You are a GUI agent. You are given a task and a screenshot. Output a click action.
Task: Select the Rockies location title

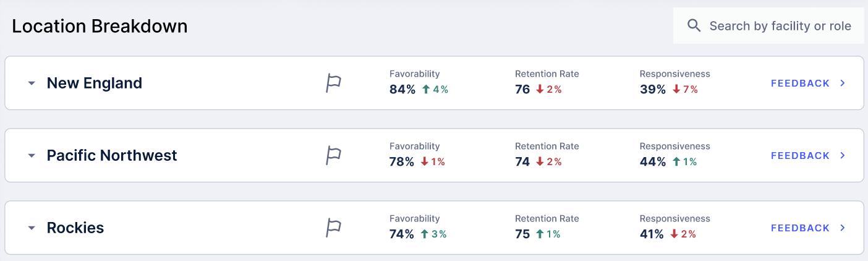pyautogui.click(x=75, y=228)
